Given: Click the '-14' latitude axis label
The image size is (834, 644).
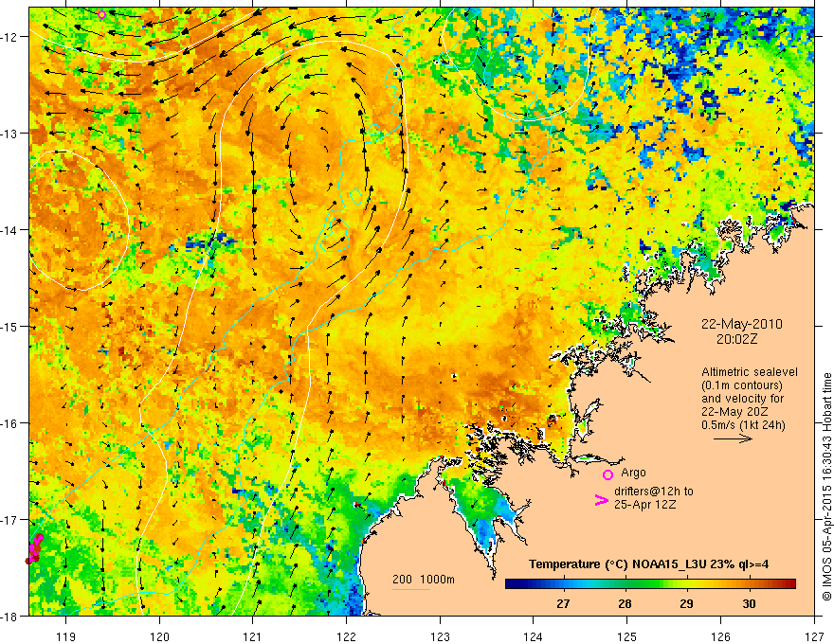Looking at the screenshot, I should (9, 230).
